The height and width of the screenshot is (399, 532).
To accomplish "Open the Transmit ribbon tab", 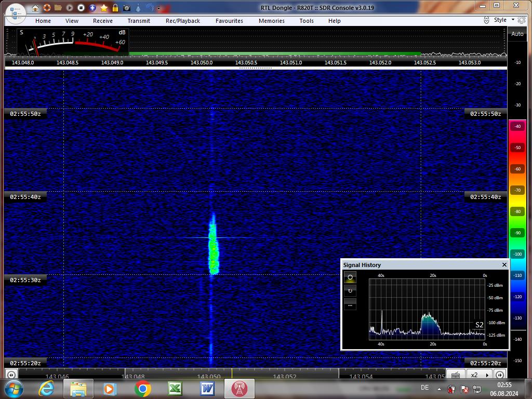I will coord(139,21).
